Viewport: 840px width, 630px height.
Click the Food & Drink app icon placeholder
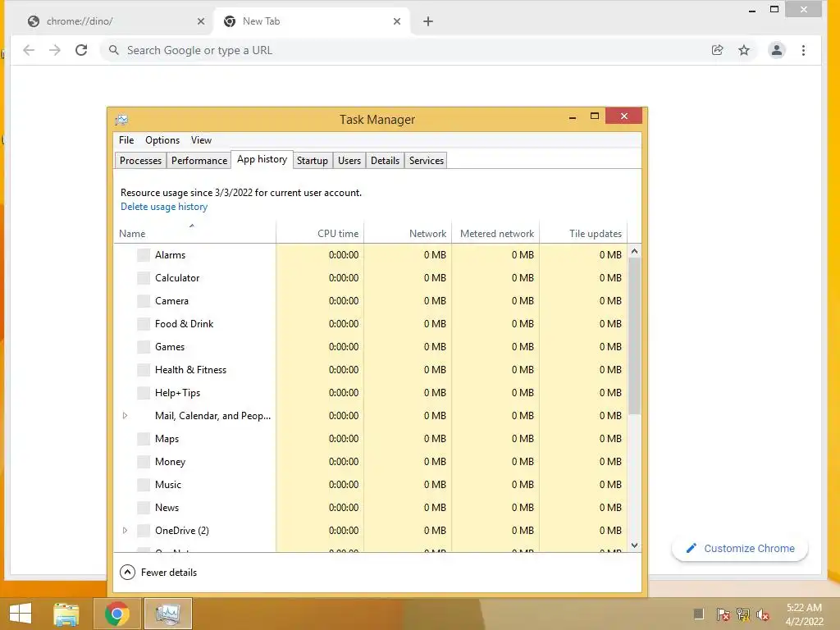[x=143, y=324]
